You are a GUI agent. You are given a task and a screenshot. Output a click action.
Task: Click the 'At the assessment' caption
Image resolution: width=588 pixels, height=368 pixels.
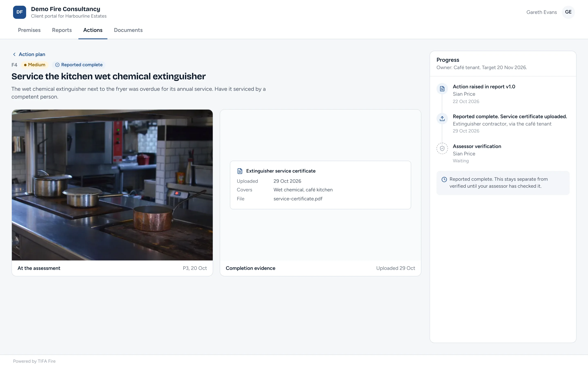[x=39, y=268]
